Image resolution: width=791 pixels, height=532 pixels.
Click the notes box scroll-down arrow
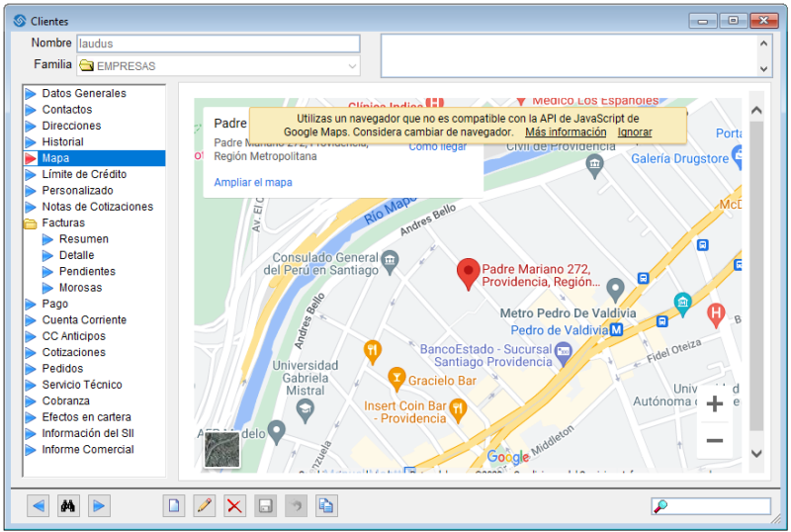click(x=763, y=68)
